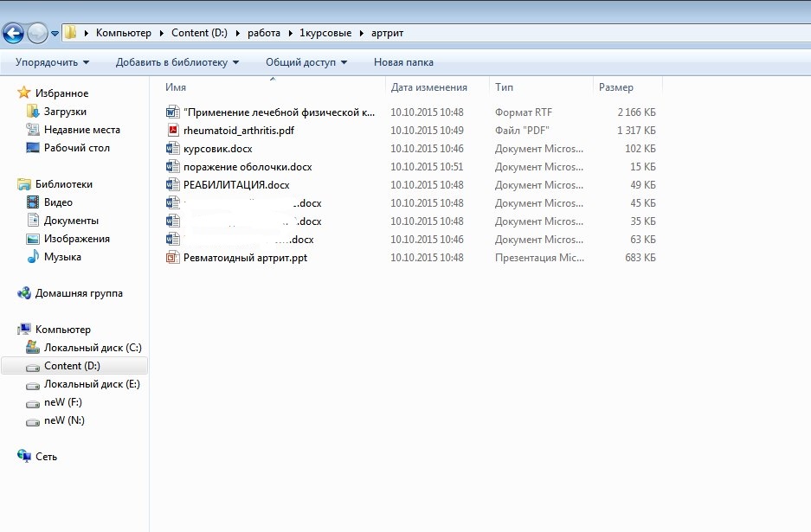Click the greyed Forward arrow button
The image size is (811, 532).
coord(37,33)
